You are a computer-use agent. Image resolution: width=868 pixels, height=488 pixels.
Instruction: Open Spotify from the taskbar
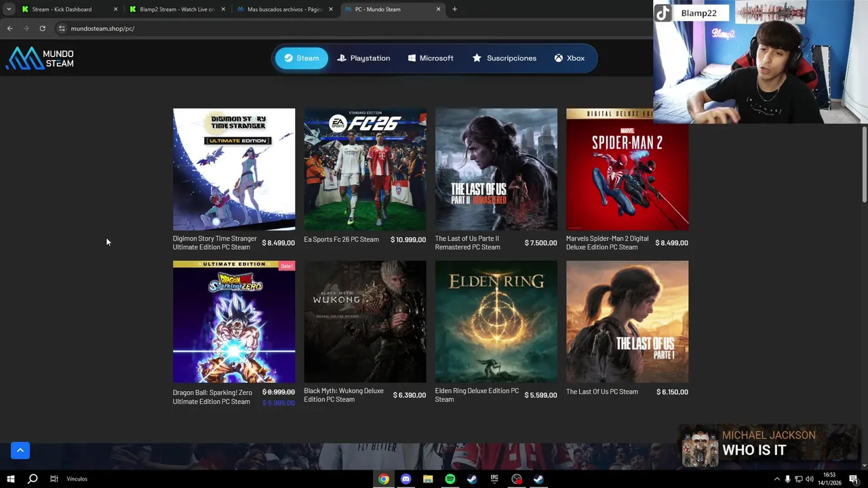[450, 479]
